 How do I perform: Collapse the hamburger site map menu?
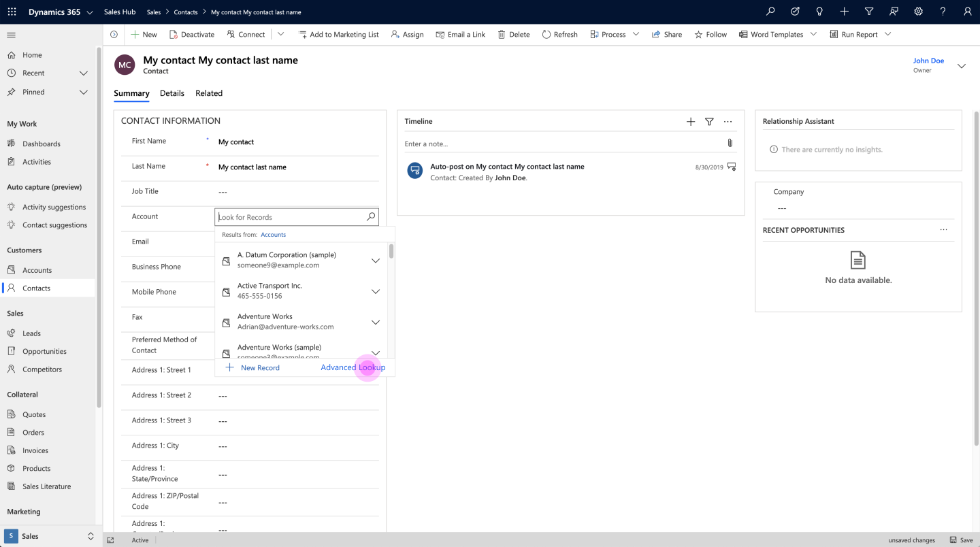pyautogui.click(x=11, y=35)
